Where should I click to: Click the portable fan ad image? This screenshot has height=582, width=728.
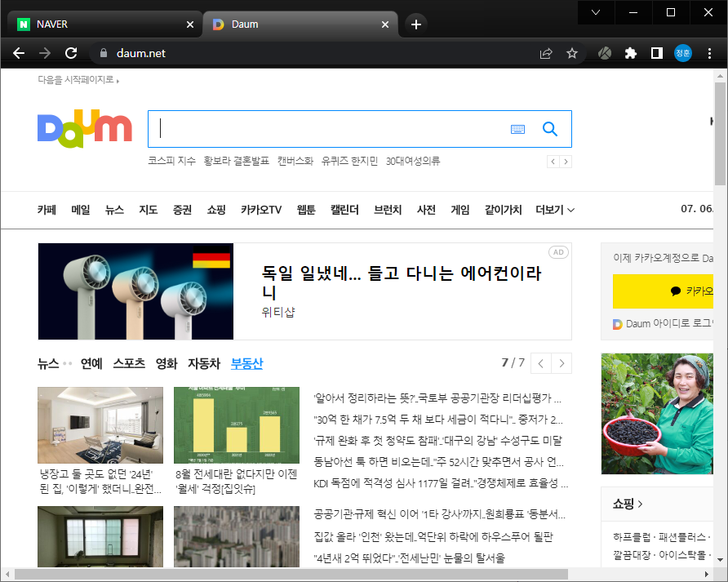(x=135, y=291)
